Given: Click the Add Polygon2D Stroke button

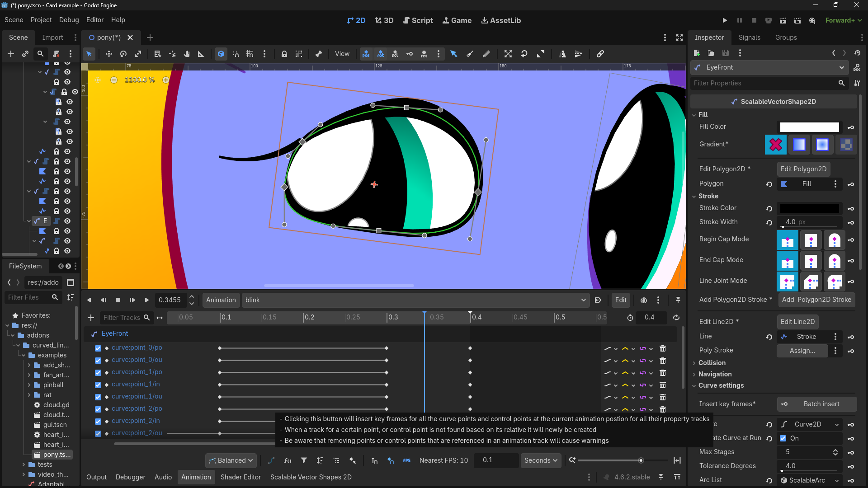Looking at the screenshot, I should pos(816,300).
